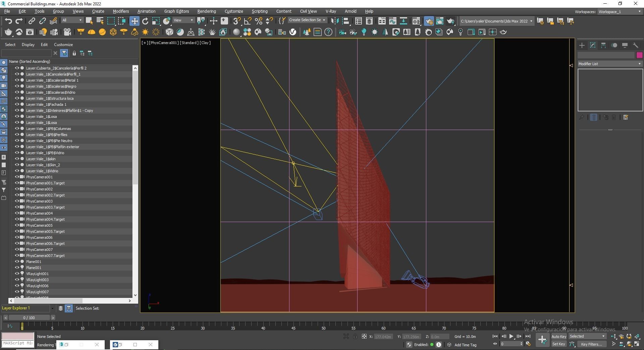Hide the VRayLight001 object
644x350 pixels.
click(x=17, y=274)
